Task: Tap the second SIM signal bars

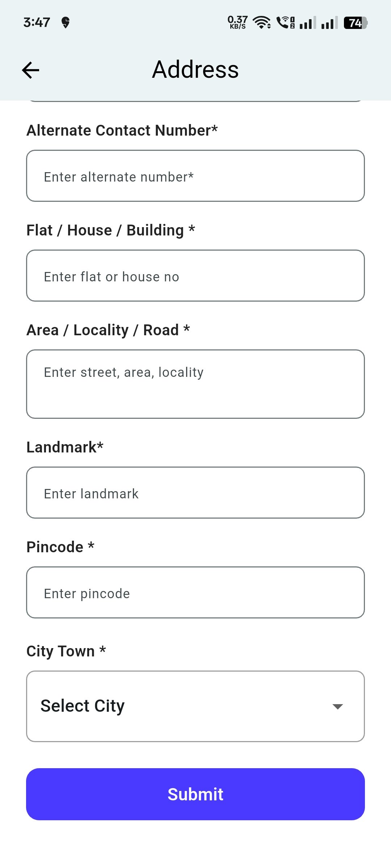Action: [x=329, y=23]
